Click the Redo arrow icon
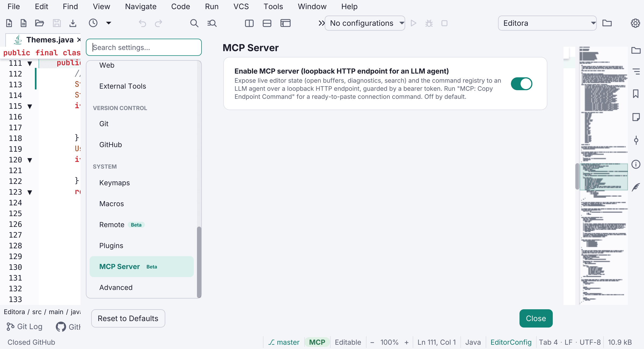644x349 pixels. point(159,23)
